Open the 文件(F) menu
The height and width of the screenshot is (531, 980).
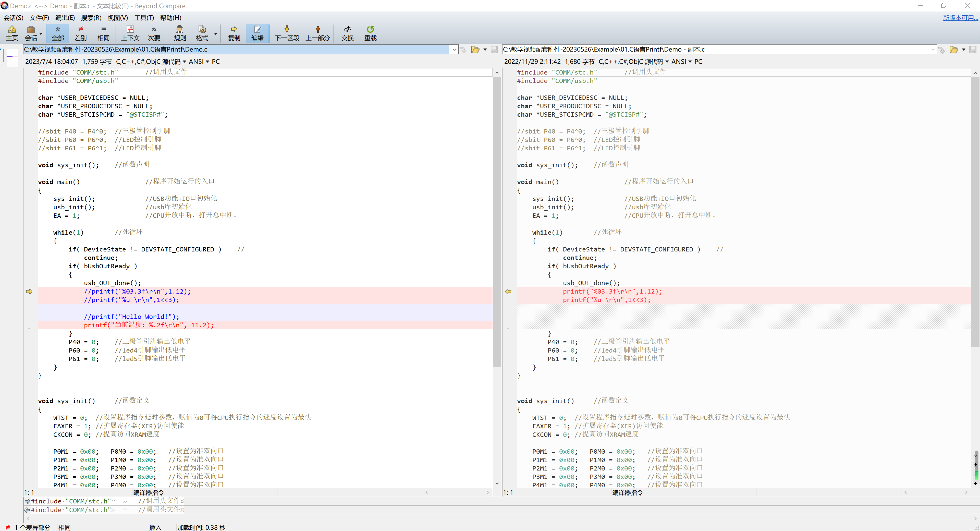point(39,18)
